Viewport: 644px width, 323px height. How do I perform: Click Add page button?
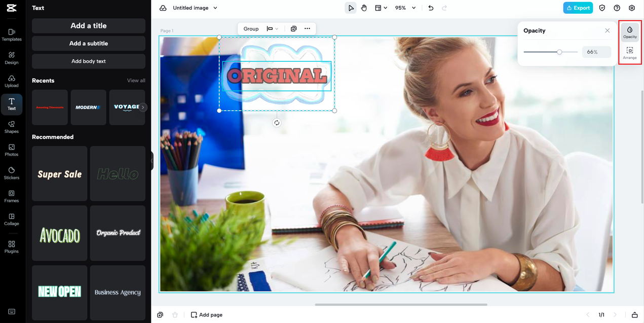point(207,315)
